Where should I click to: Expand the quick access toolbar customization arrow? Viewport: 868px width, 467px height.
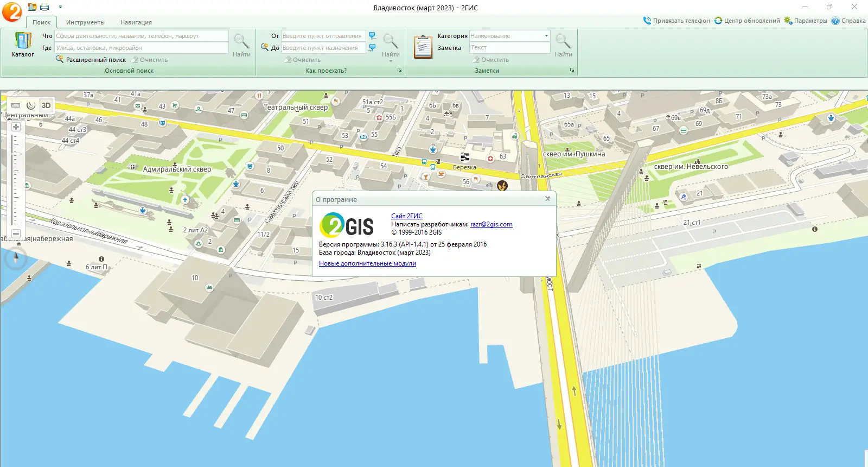[60, 7]
